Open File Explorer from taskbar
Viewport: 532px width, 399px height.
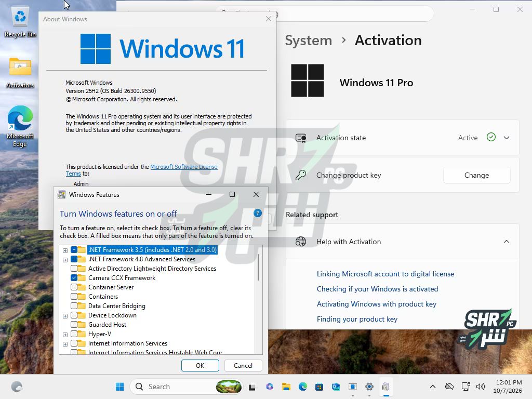pyautogui.click(x=286, y=387)
